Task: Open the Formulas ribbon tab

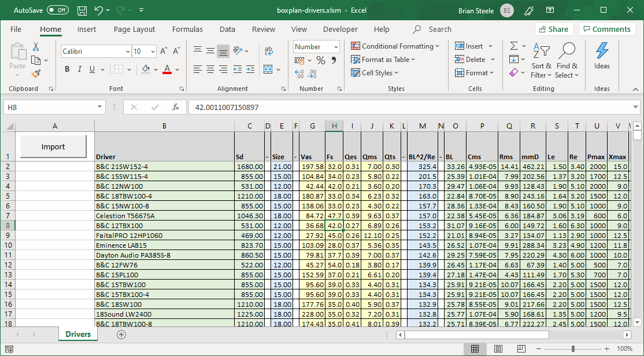Action: 187,29
